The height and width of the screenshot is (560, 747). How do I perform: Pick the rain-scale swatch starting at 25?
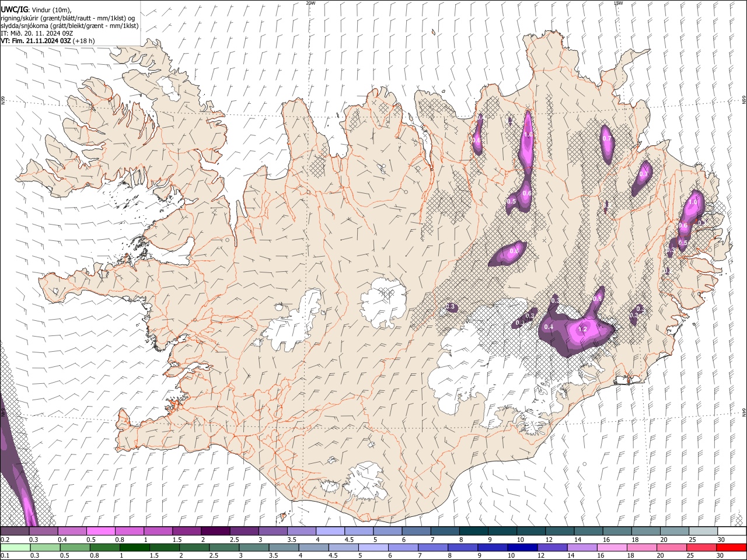coord(701,548)
